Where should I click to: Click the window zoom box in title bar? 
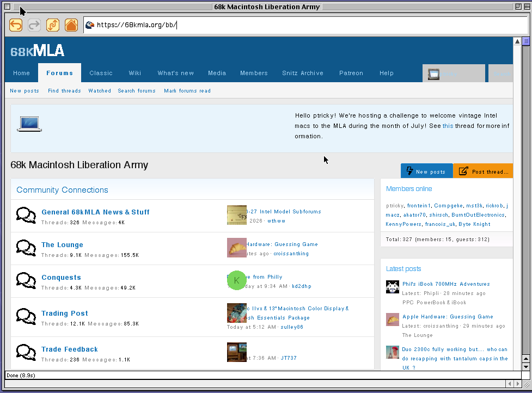[x=518, y=7]
